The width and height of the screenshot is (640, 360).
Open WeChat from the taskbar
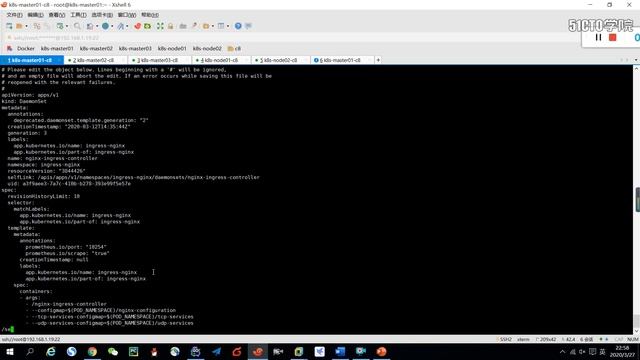click(113, 351)
